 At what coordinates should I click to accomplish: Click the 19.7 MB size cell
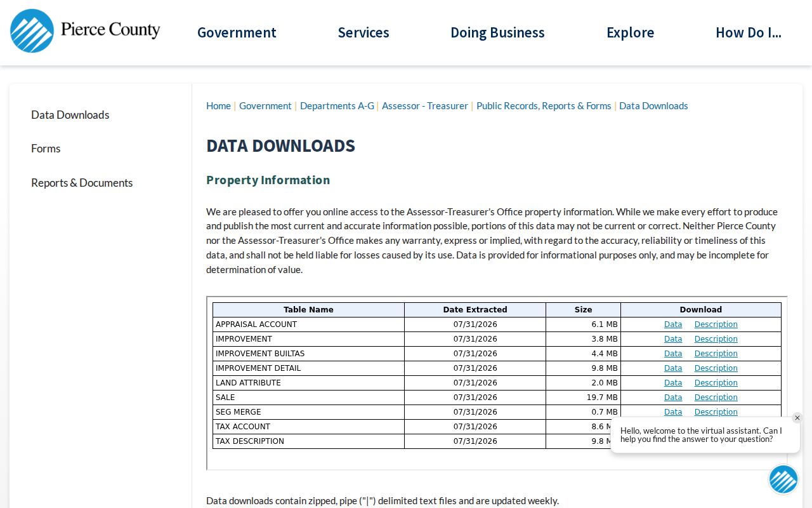pyautogui.click(x=583, y=398)
